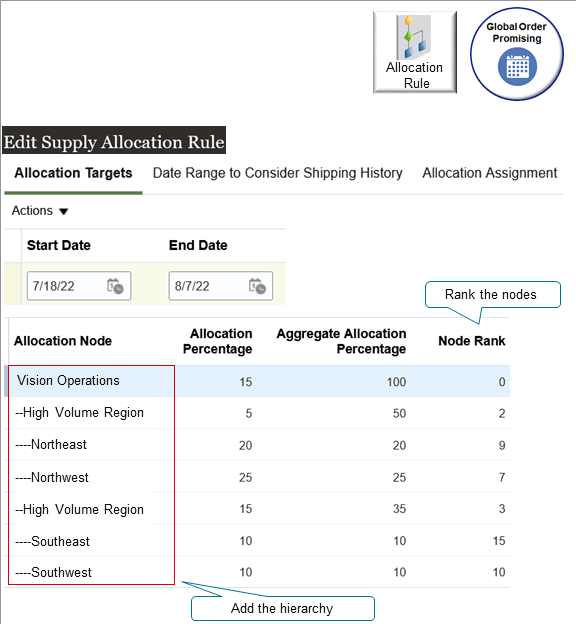576x624 pixels.
Task: Click the Allocation Rule icon
Action: coord(414,52)
